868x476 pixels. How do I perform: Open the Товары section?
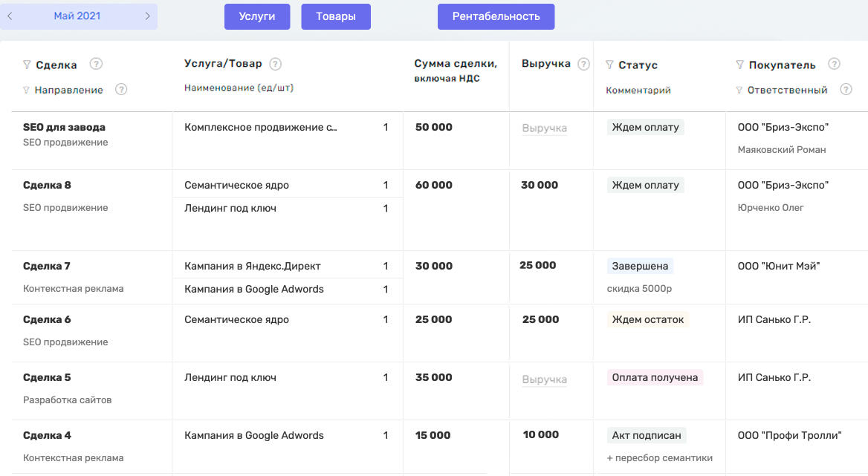point(335,16)
